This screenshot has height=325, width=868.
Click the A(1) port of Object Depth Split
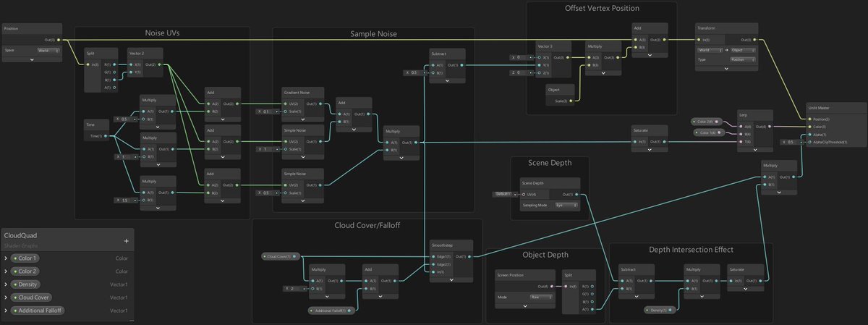[x=592, y=310]
